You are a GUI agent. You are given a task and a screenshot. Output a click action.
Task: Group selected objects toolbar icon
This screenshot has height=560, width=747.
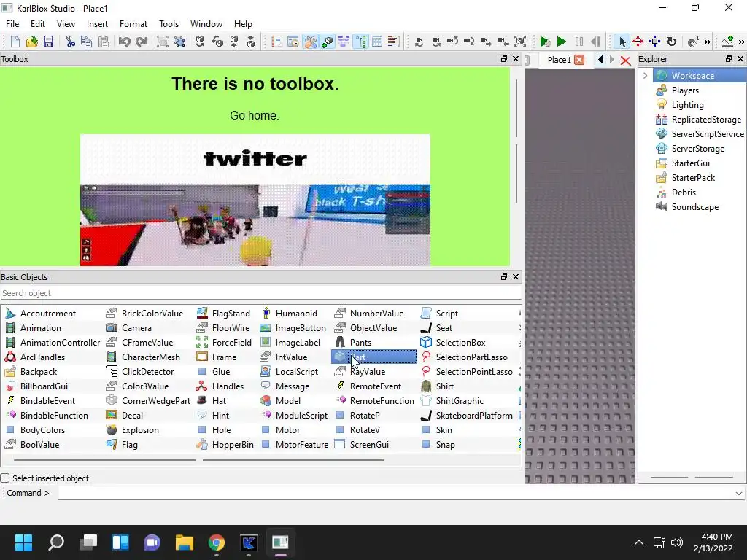[163, 42]
